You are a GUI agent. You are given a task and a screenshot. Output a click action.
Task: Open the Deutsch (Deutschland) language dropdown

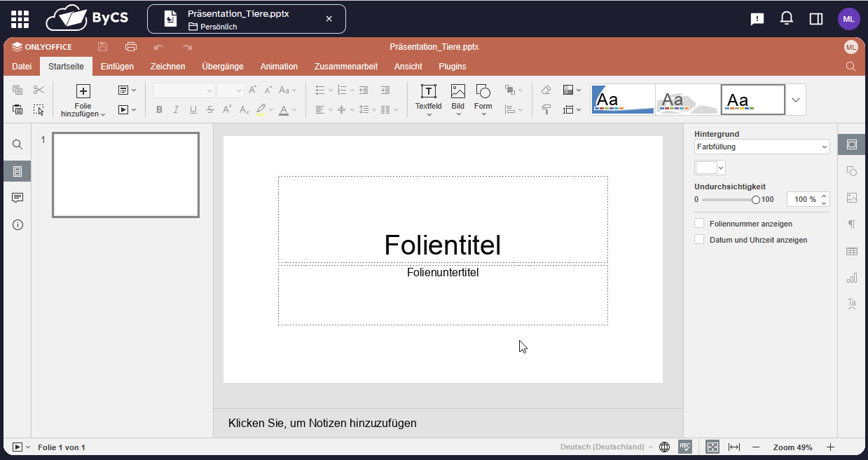pyautogui.click(x=606, y=447)
